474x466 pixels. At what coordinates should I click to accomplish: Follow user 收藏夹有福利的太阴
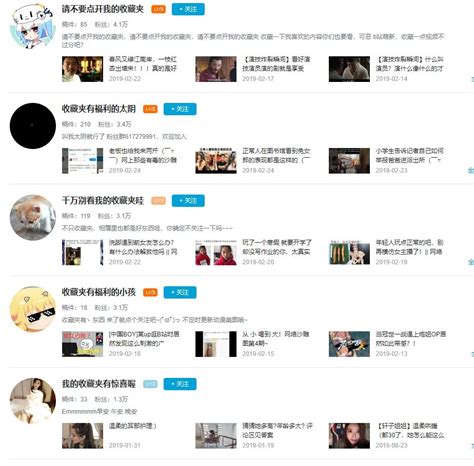pyautogui.click(x=180, y=109)
